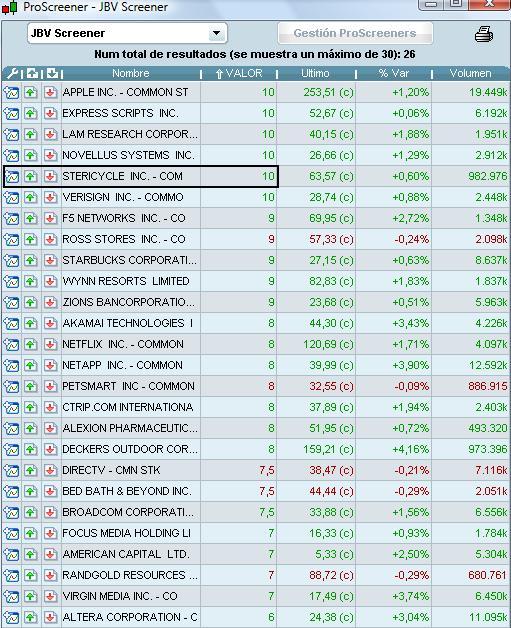Click % Var value -0,24%
This screenshot has height=628, width=511.
tap(412, 240)
